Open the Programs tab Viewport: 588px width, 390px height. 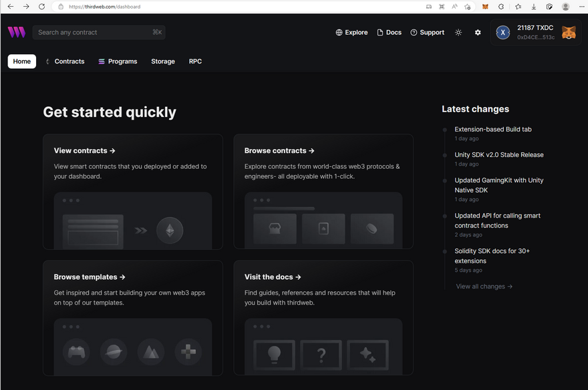click(118, 61)
